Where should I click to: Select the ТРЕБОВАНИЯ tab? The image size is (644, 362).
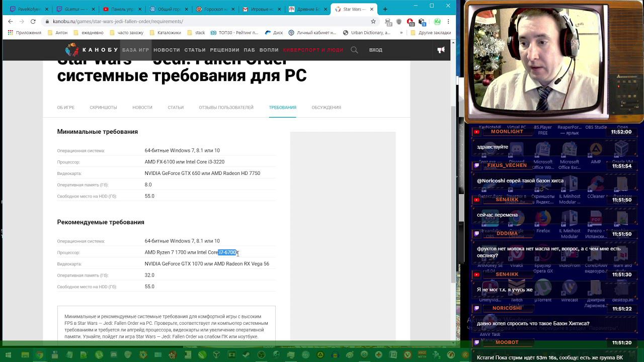point(283,108)
